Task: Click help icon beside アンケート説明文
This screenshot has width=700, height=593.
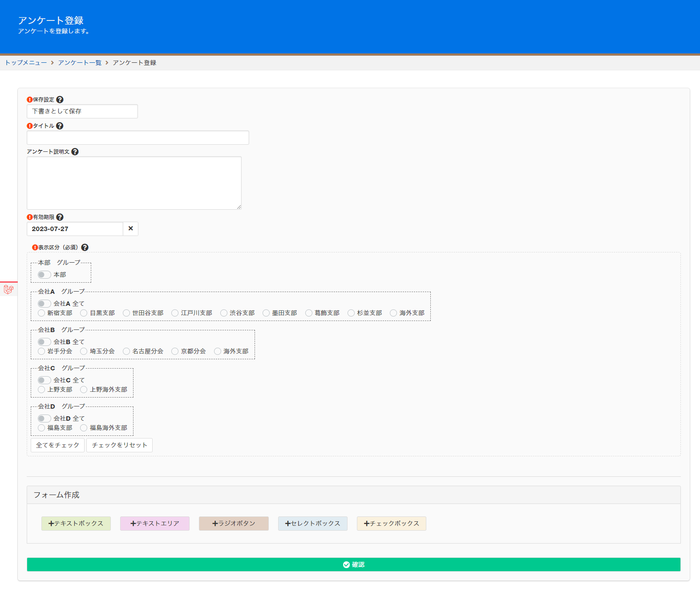Action: (75, 152)
